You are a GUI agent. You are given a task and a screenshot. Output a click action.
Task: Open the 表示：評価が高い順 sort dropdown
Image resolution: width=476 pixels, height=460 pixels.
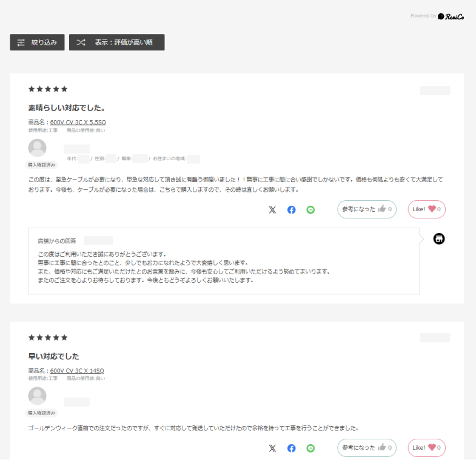click(116, 42)
